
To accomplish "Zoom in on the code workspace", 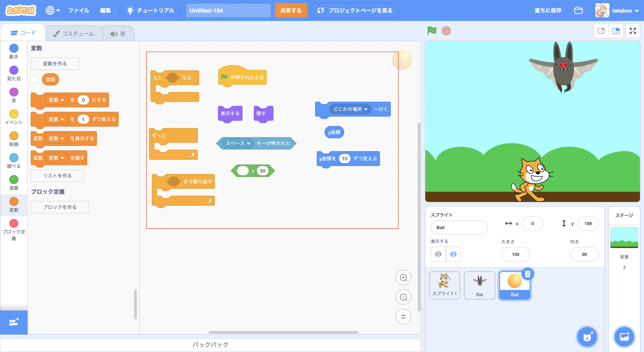I will 403,277.
